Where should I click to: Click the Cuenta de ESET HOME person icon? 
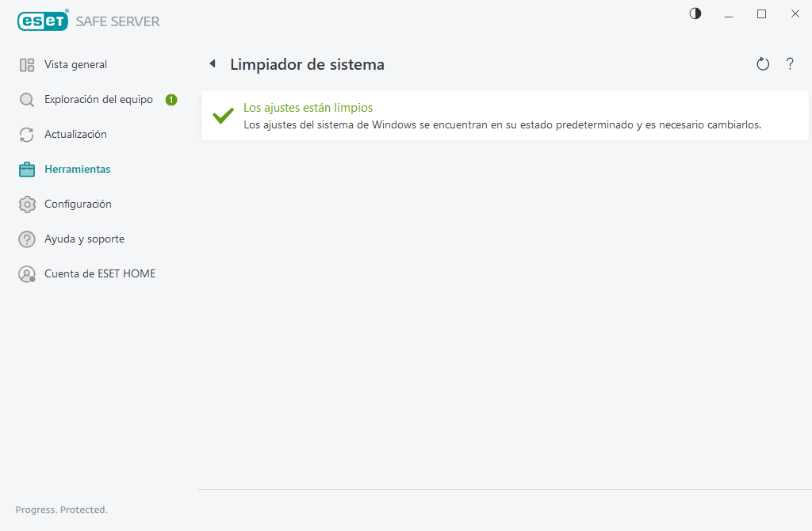27,273
